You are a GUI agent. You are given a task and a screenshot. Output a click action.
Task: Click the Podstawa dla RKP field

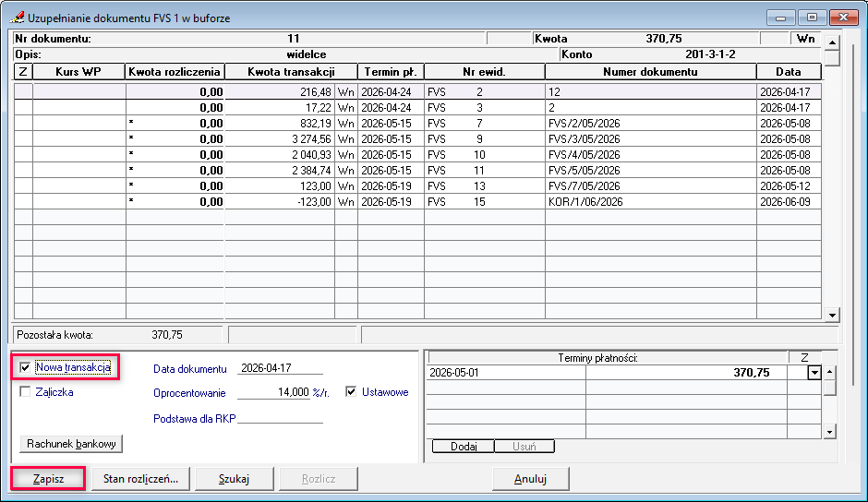(280, 418)
